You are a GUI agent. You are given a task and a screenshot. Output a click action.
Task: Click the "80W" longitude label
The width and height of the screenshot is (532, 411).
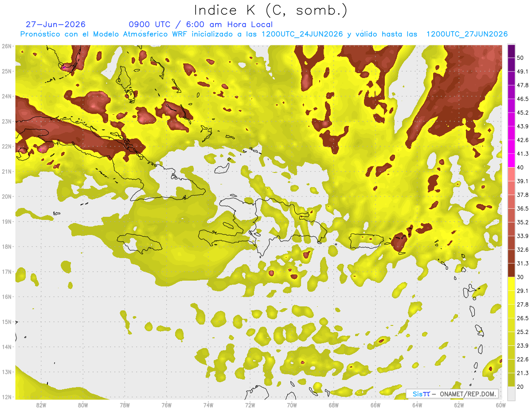83,405
